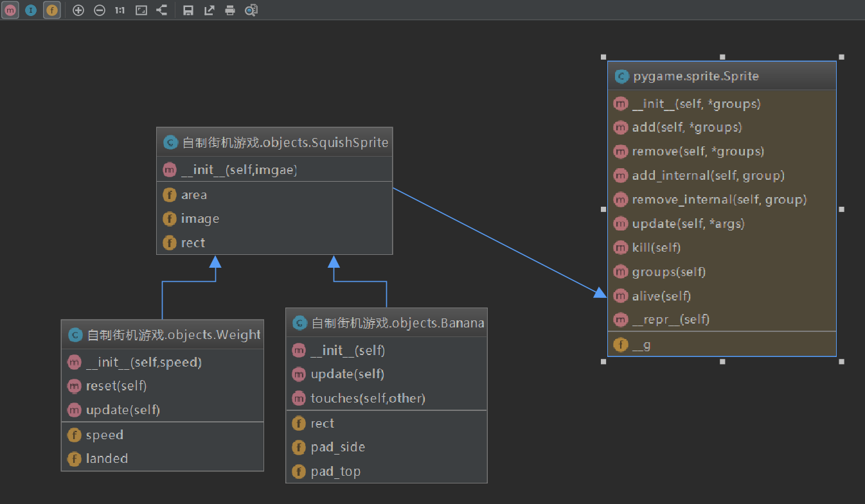
Task: Select the landed field in Weight
Action: [107, 458]
